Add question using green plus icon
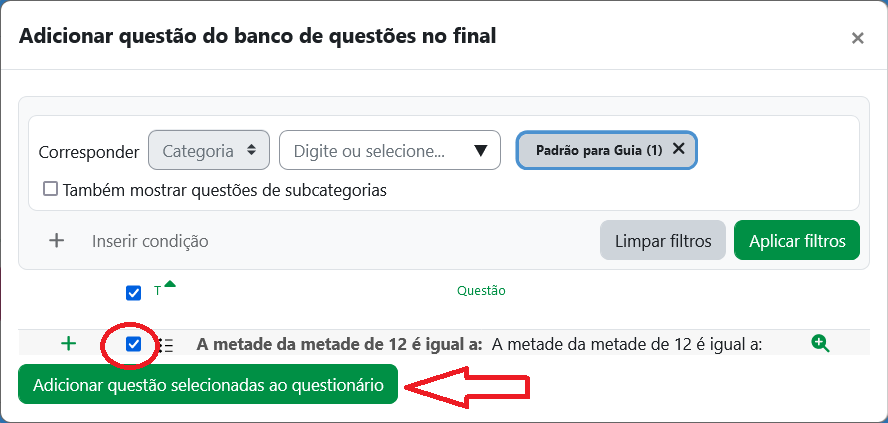888x423 pixels. tap(68, 344)
